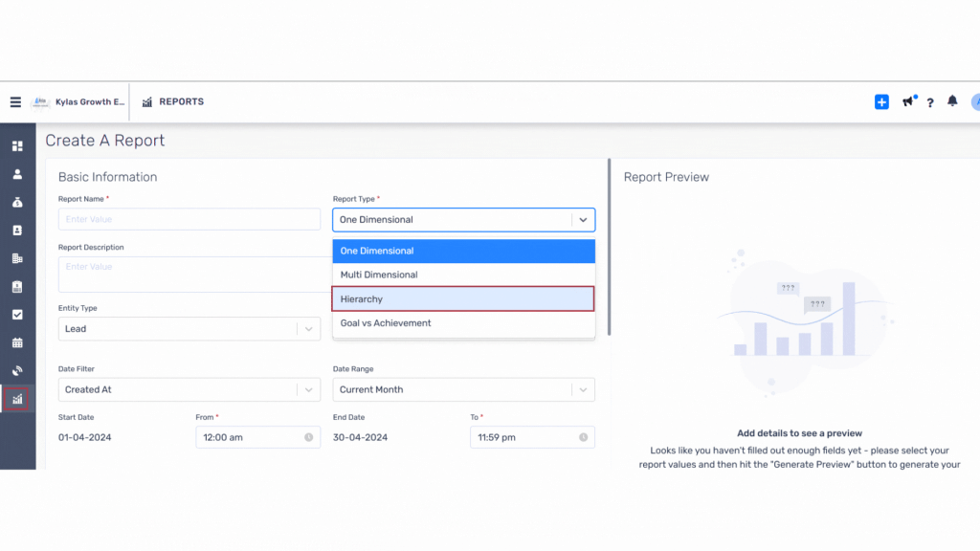Select the Contacts icon in the sidebar
Screen dimensions: 980x551
click(15, 173)
